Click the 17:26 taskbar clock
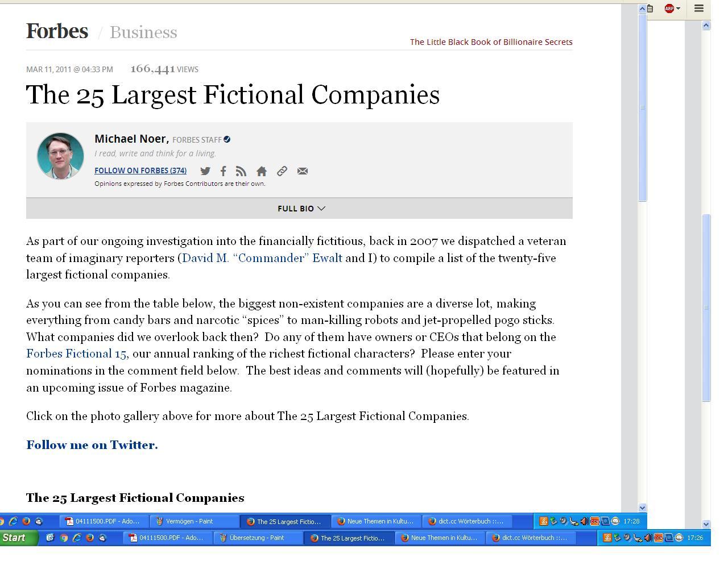This screenshot has height=582, width=728. 695,538
